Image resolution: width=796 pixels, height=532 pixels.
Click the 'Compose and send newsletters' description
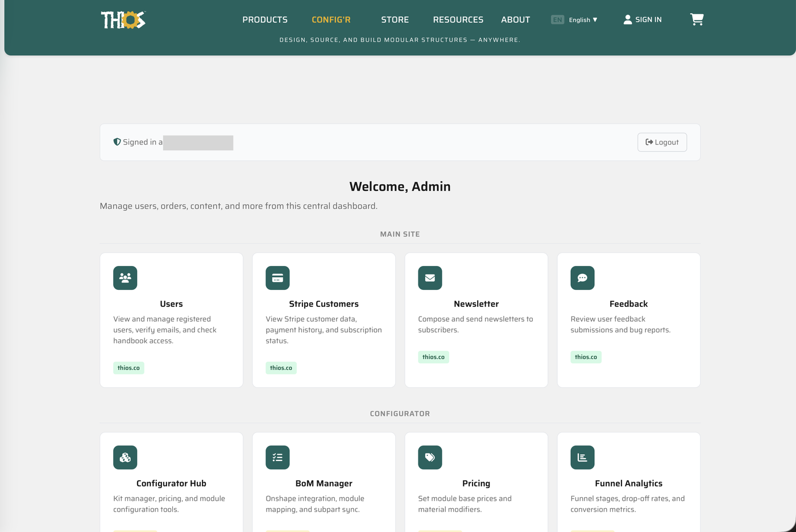475,325
